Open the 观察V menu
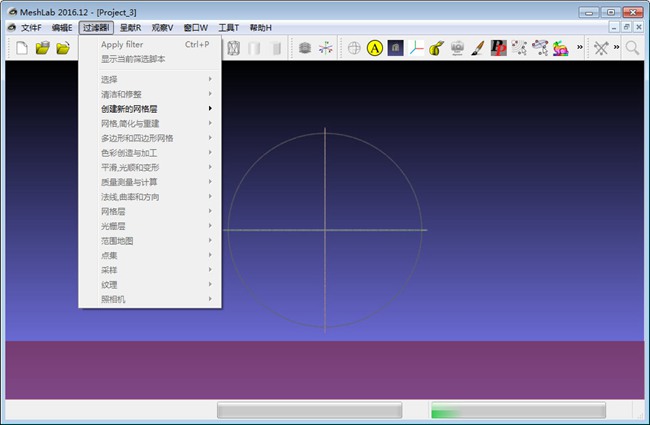This screenshot has height=425, width=650. [162, 28]
